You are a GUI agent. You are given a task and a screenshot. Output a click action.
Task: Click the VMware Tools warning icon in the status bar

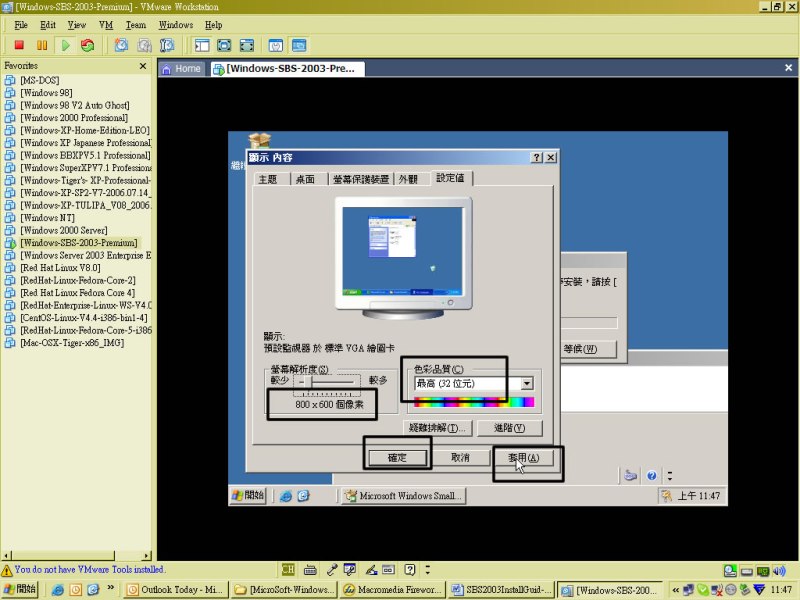point(7,570)
